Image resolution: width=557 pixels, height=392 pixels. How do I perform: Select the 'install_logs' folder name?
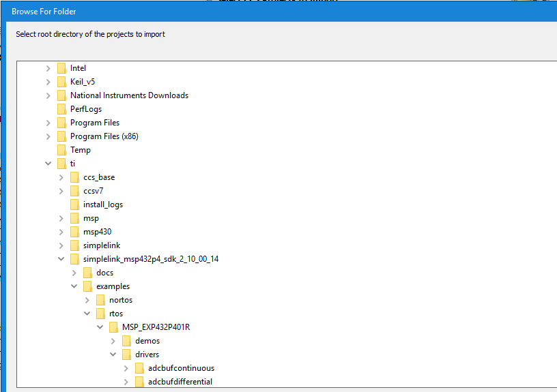(x=103, y=205)
